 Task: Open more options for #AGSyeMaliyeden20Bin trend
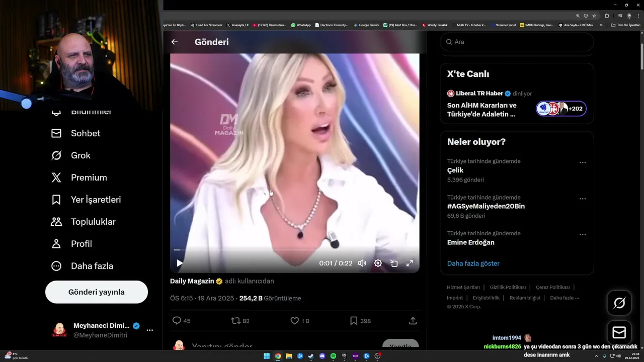[583, 199]
